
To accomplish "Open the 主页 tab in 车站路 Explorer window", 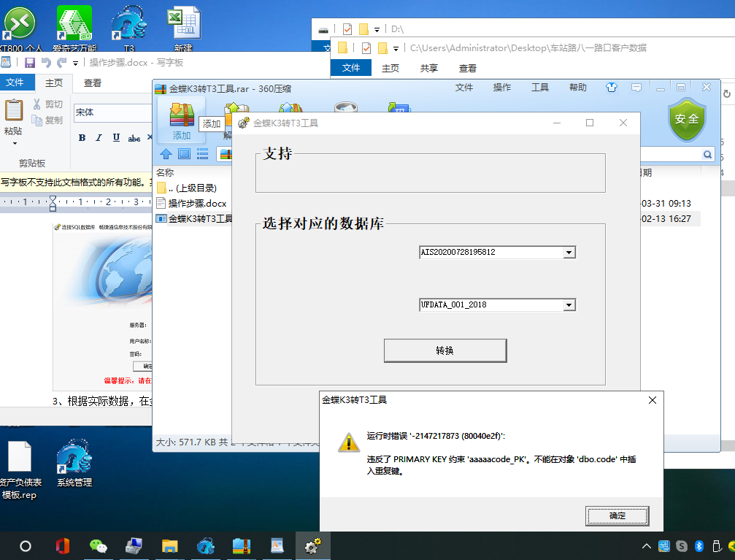I will [x=390, y=68].
